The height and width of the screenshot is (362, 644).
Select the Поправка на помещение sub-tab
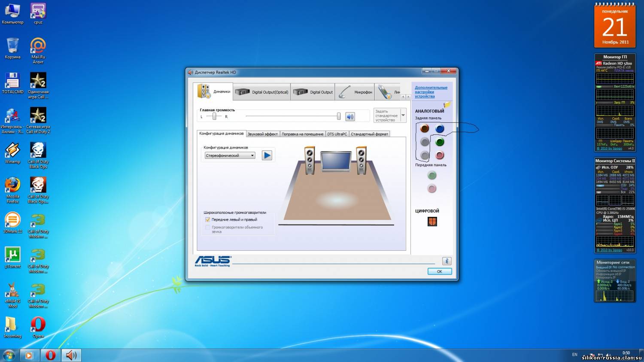click(x=303, y=134)
